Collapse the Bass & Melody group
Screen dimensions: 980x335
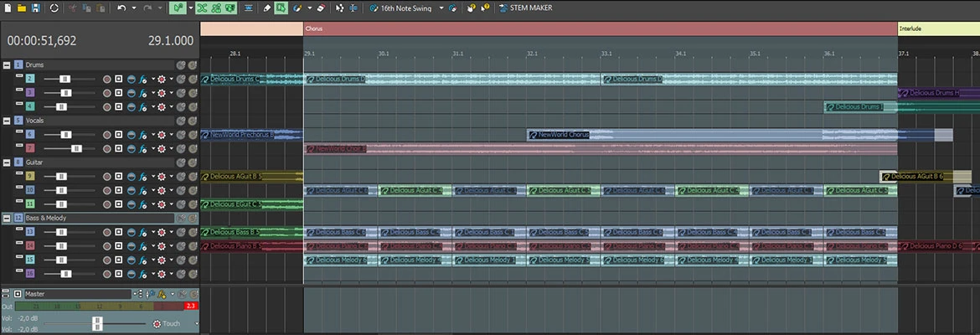[x=7, y=218]
